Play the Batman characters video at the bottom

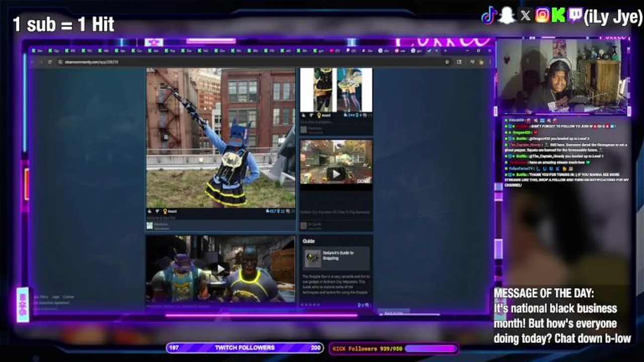tap(220, 268)
